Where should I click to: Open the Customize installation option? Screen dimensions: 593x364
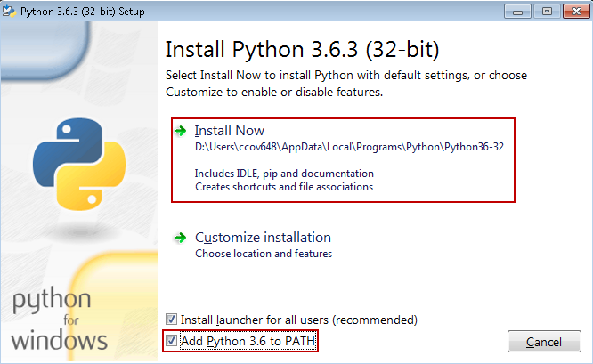263,238
